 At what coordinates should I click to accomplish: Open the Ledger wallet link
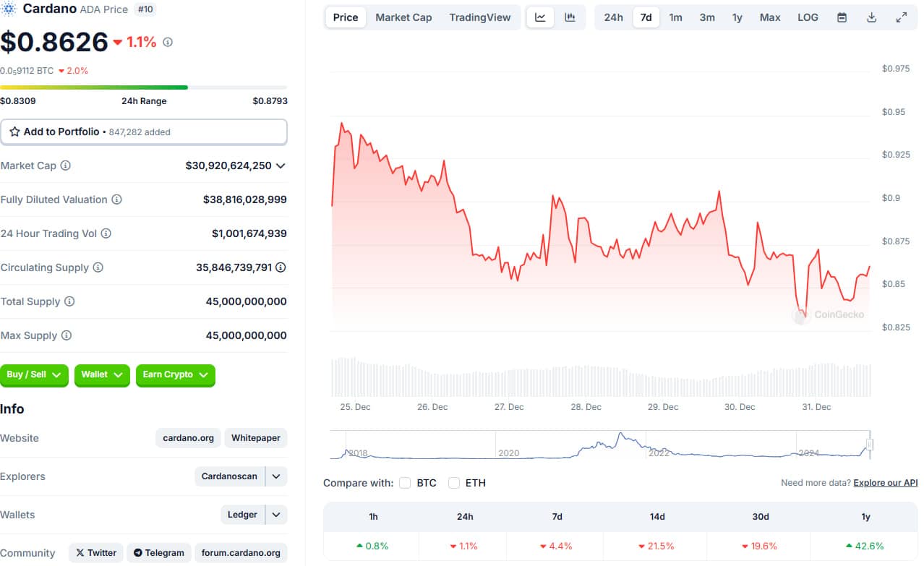click(x=242, y=515)
